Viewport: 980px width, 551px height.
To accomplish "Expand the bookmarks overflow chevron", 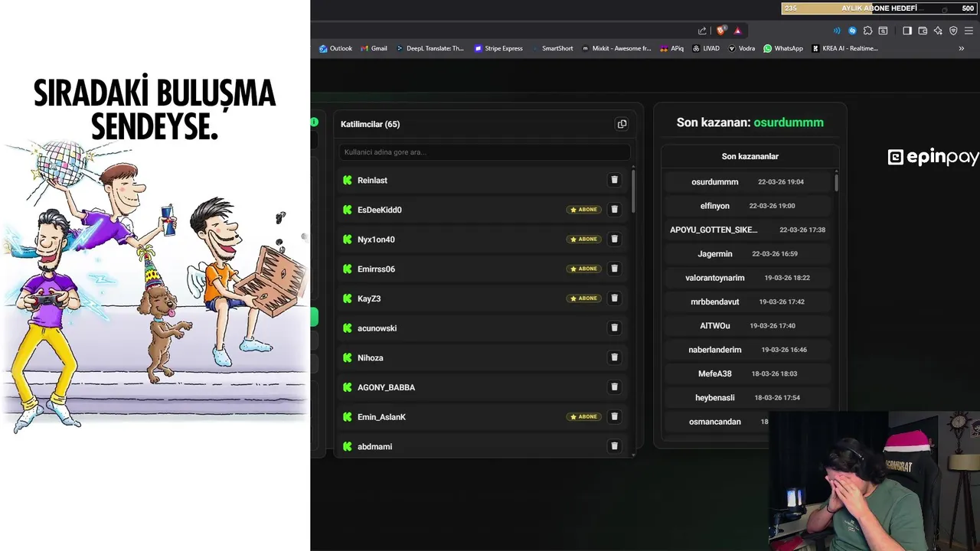I will pyautogui.click(x=962, y=48).
